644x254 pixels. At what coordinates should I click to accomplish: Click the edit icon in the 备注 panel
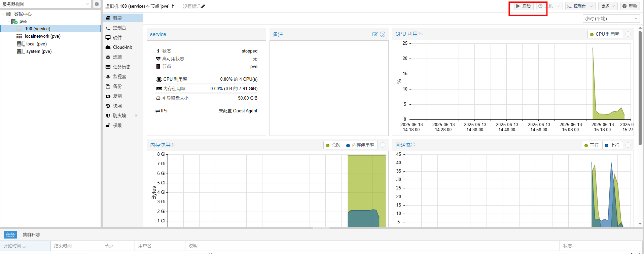point(375,34)
